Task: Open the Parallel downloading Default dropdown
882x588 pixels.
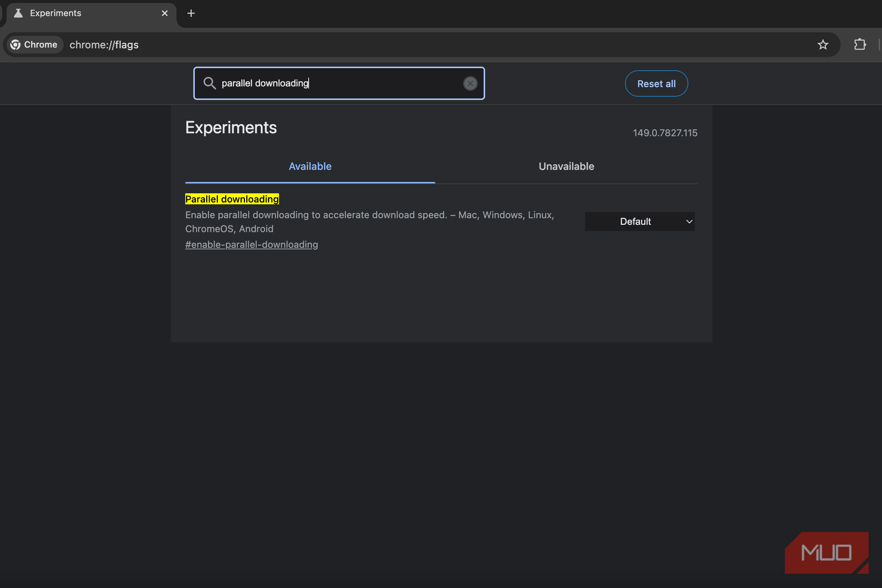Action: [640, 222]
